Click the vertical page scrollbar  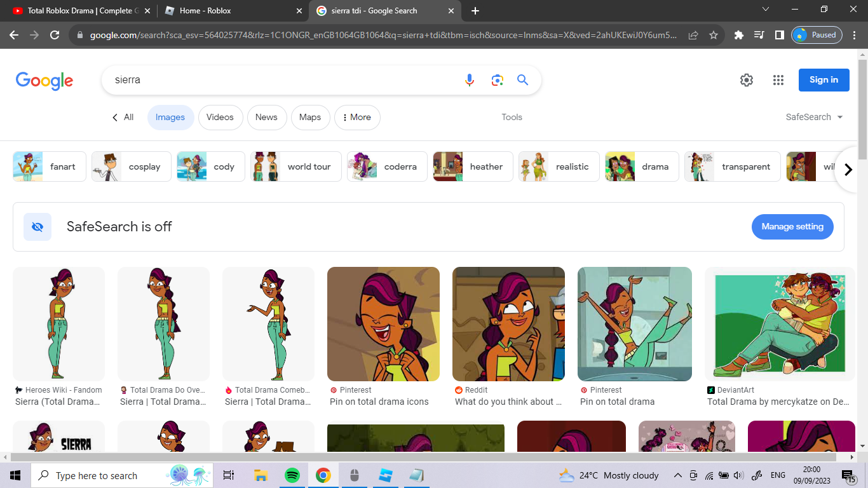(x=862, y=109)
